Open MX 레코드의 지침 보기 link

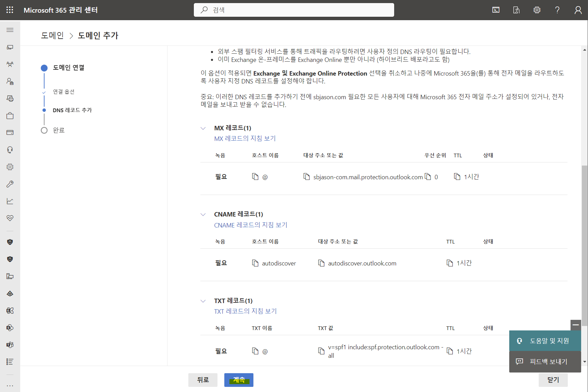[245, 139]
